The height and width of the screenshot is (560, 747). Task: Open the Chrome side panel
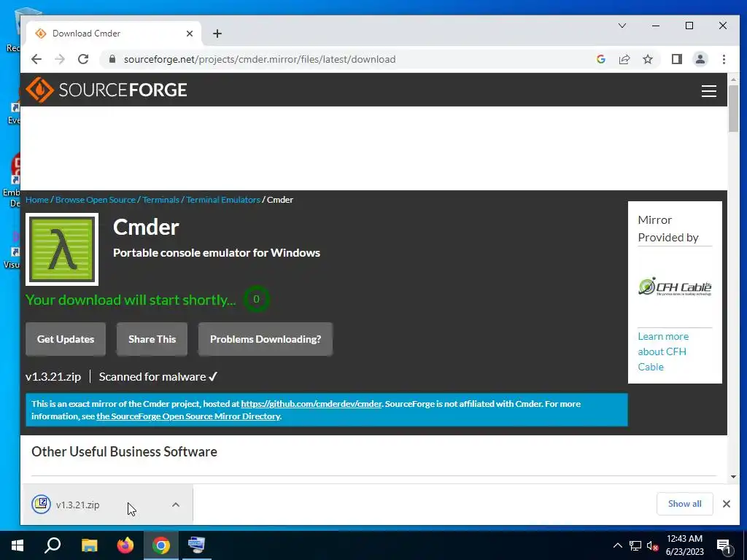676,59
